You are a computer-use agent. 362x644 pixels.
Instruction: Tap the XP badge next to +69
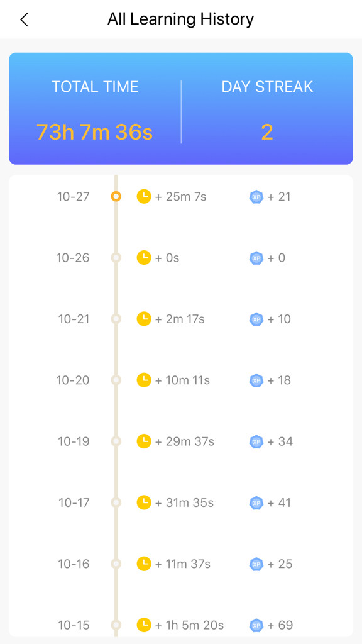pos(256,625)
